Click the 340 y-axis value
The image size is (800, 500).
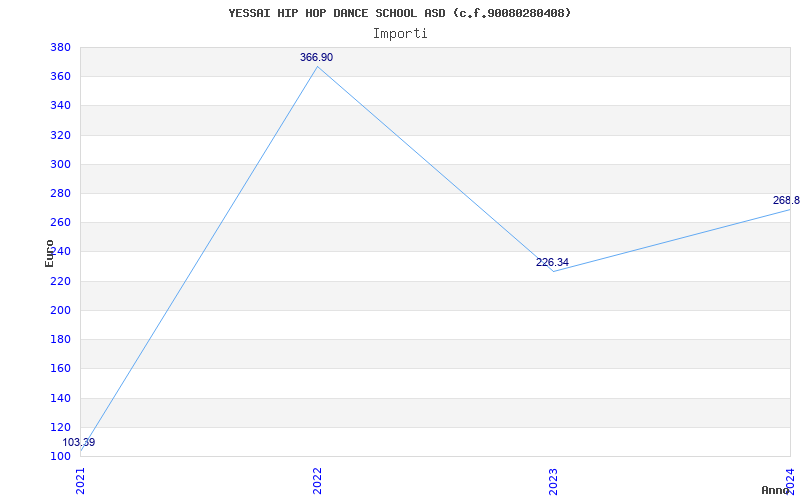click(60, 106)
